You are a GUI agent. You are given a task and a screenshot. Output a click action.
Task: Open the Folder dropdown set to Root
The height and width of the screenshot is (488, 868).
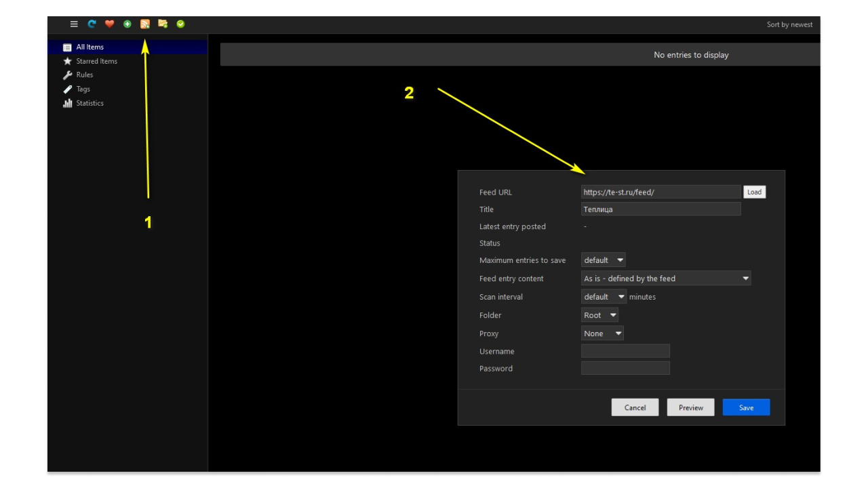click(599, 315)
